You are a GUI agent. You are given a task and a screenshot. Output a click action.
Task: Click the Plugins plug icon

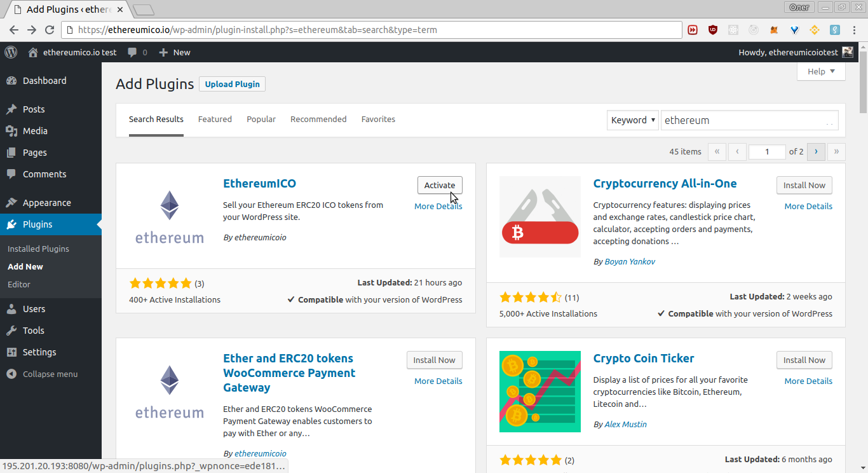pyautogui.click(x=11, y=224)
